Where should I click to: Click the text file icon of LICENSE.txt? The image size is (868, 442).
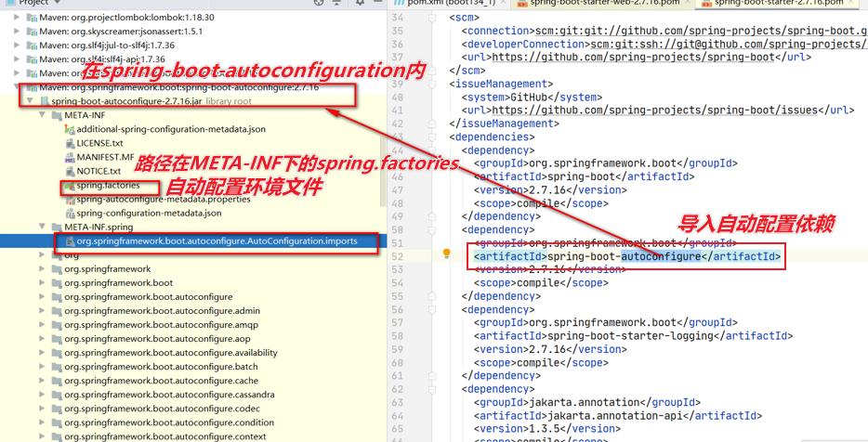[70, 143]
